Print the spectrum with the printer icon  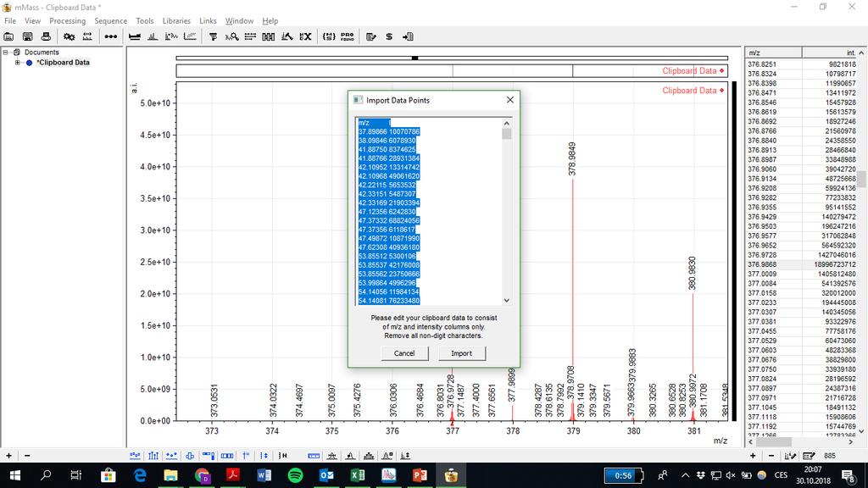[46, 36]
